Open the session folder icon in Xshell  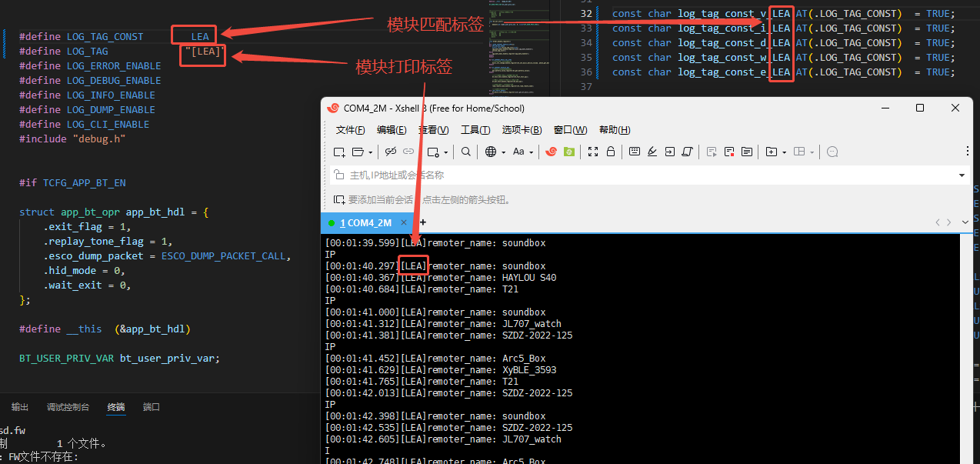pyautogui.click(x=358, y=152)
